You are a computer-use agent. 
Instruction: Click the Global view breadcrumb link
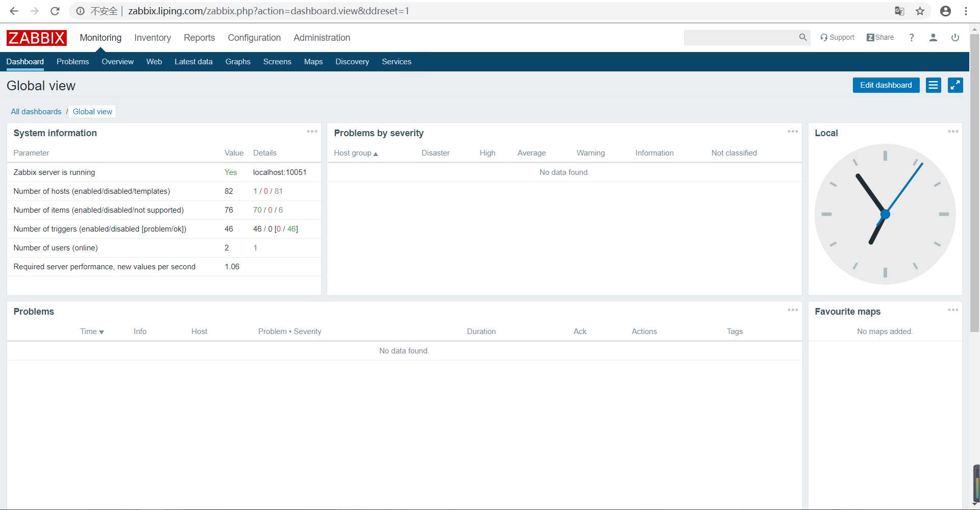pyautogui.click(x=92, y=112)
